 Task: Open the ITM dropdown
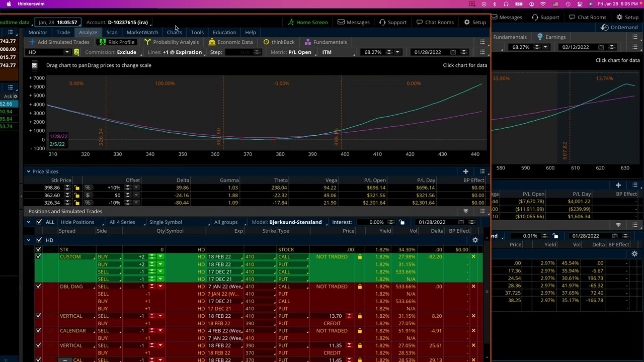point(338,52)
